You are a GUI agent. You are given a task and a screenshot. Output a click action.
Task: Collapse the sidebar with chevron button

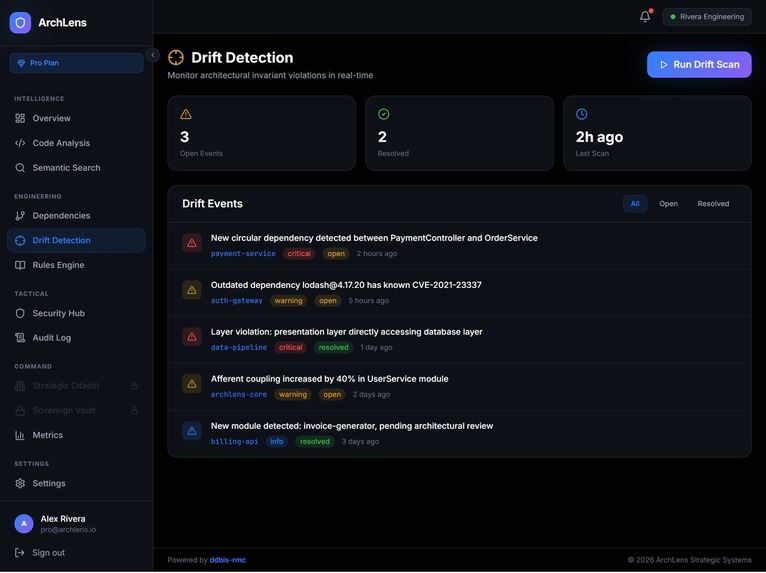point(152,55)
